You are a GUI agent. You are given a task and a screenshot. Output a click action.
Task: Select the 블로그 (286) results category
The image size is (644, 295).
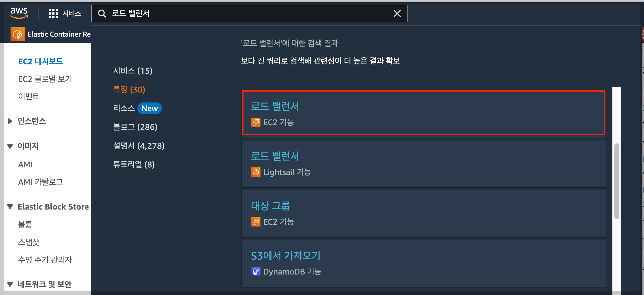[135, 127]
